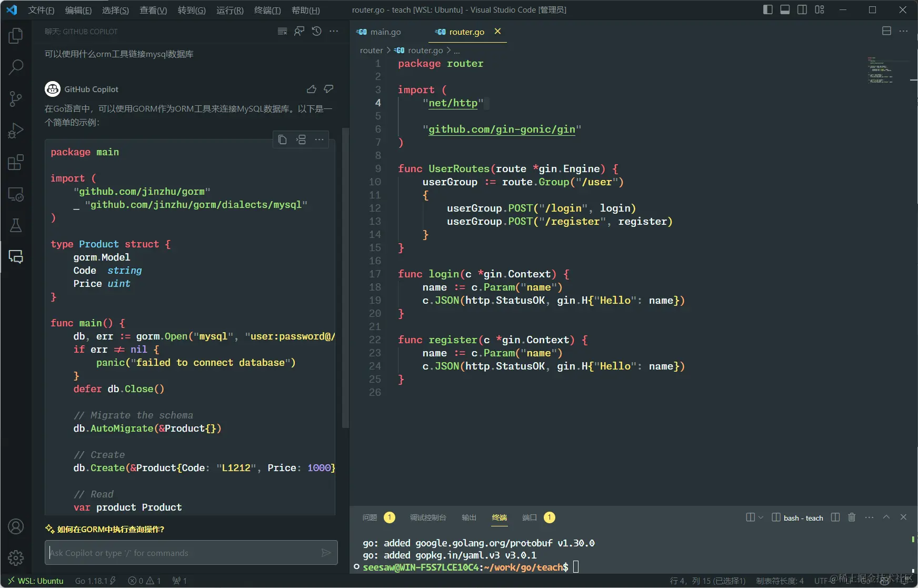Open the 终端(T) menu

coord(267,10)
